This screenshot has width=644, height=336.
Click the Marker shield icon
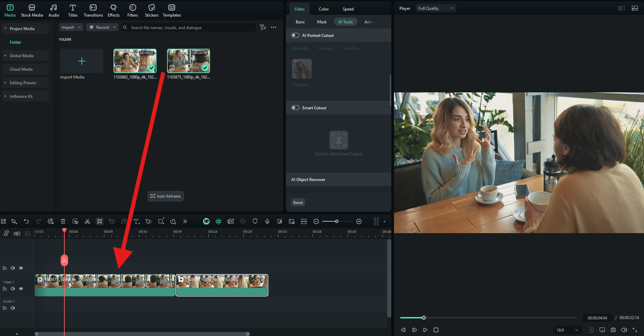255,221
